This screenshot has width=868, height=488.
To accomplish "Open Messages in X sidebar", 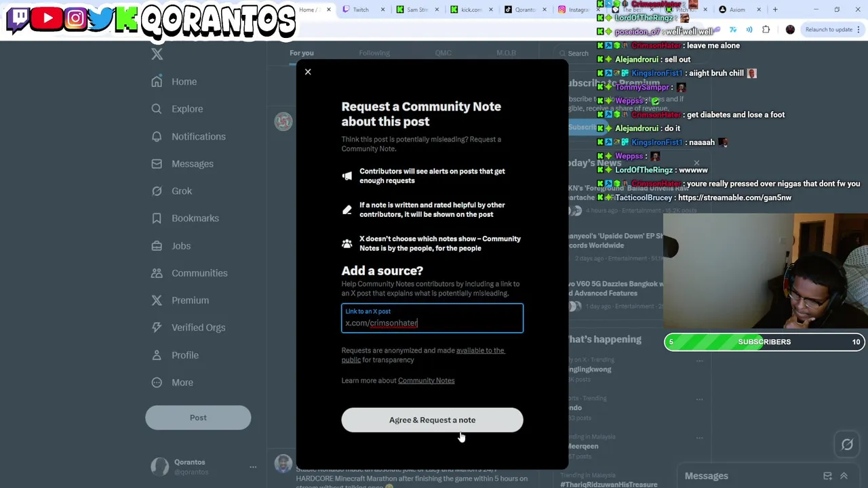I will pyautogui.click(x=193, y=164).
